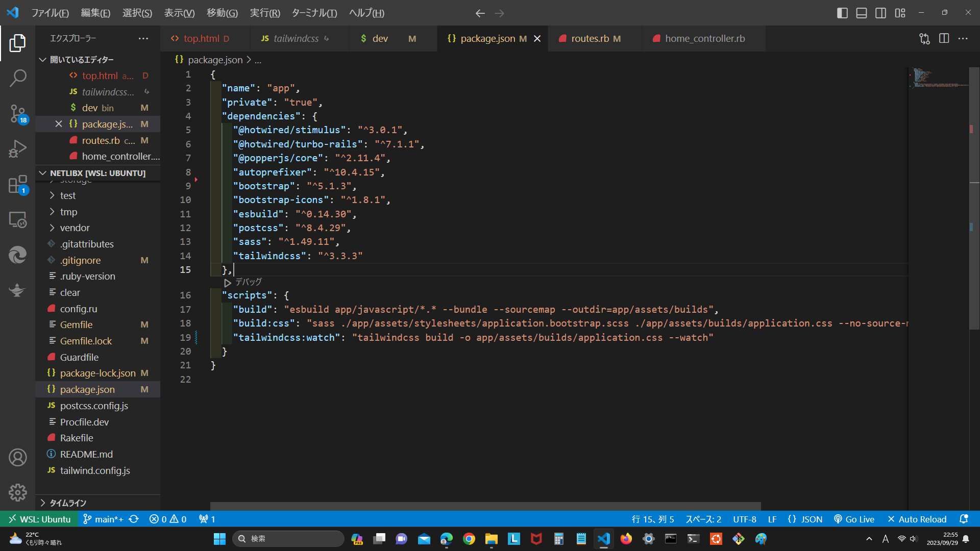Switch to the home_controller.rb tab
980x551 pixels.
(704, 39)
